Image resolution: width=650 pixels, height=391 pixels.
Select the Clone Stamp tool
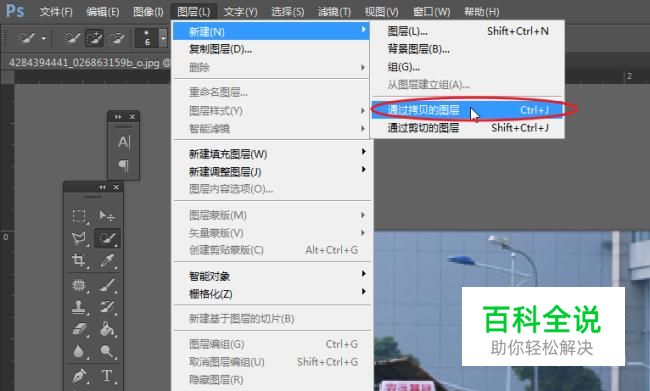coord(79,307)
